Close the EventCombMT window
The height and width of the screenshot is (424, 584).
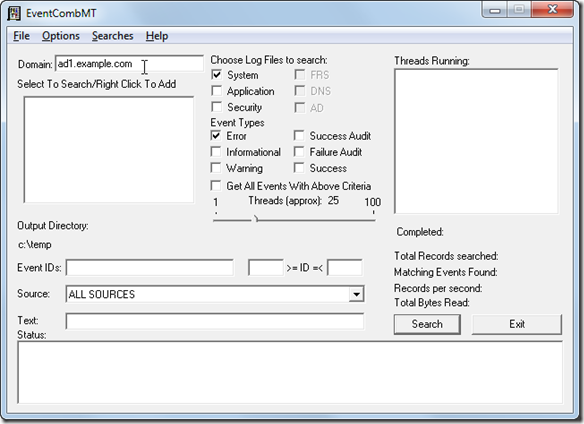[x=552, y=10]
